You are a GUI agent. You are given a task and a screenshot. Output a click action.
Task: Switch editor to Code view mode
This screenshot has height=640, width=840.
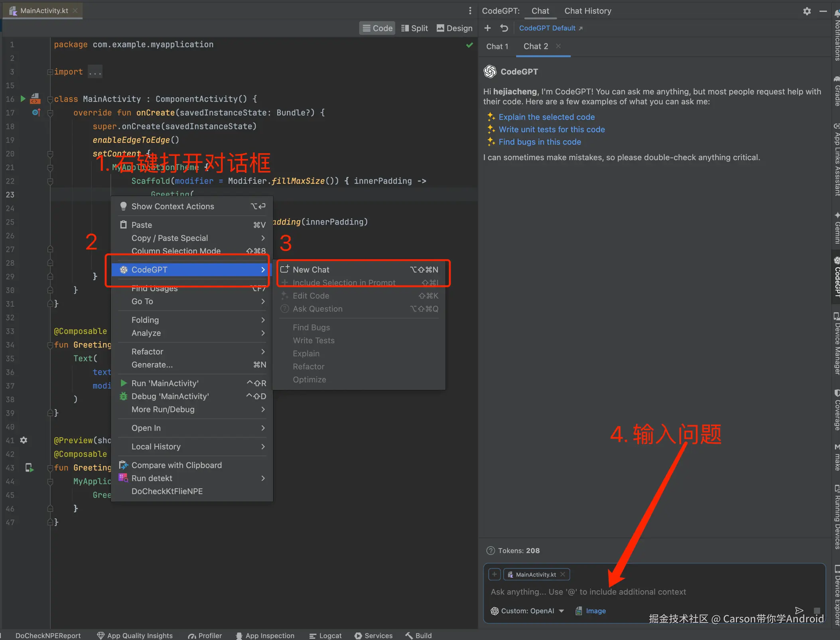point(377,28)
